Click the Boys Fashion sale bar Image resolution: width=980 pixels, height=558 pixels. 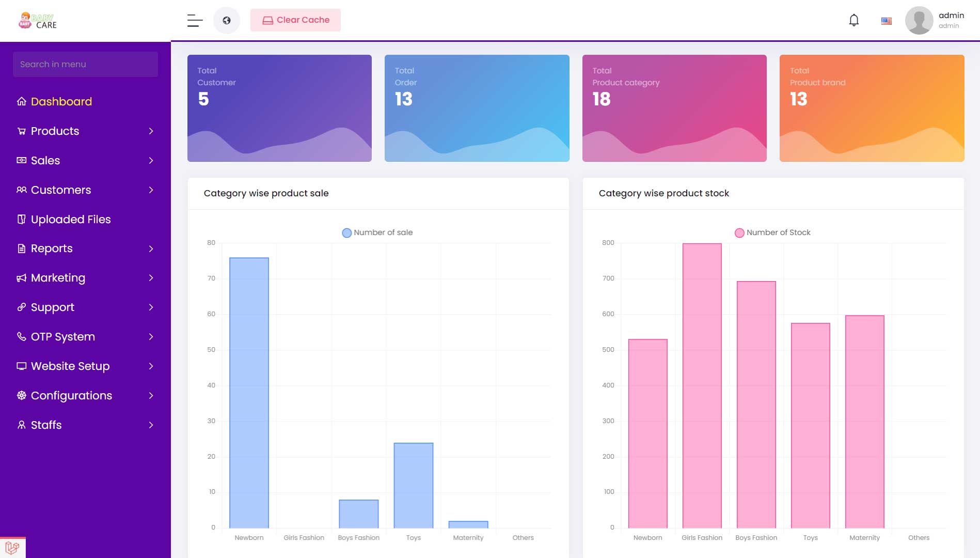(x=359, y=514)
